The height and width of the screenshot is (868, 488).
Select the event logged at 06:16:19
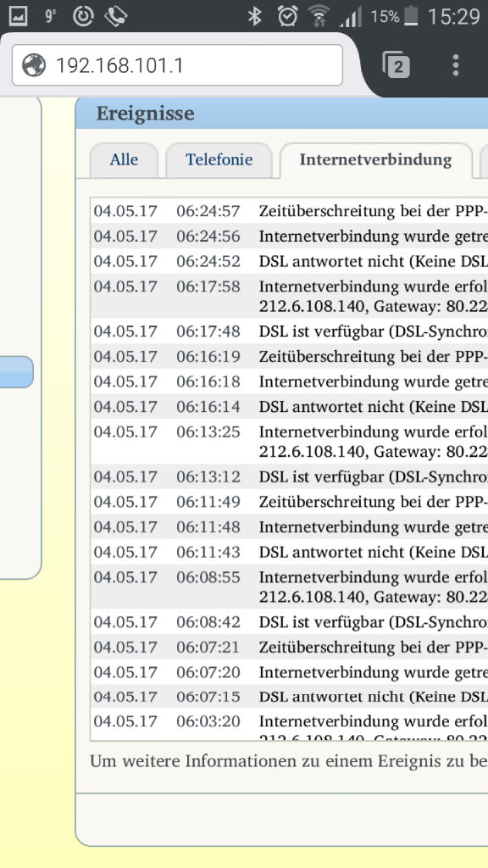click(290, 356)
